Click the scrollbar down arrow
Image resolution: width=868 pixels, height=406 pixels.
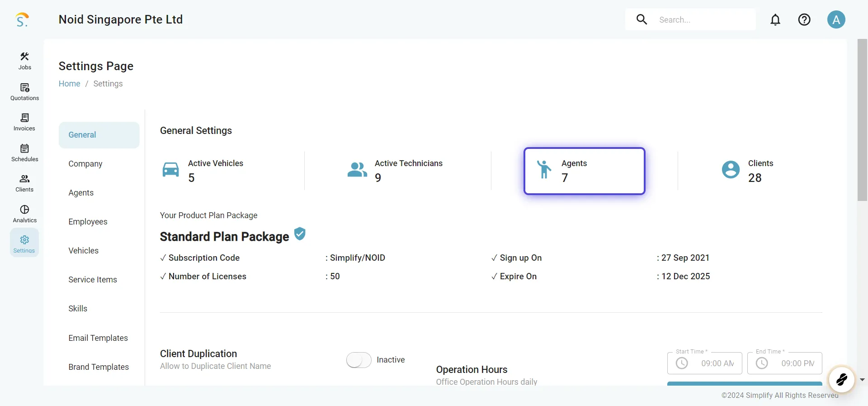pos(862,380)
